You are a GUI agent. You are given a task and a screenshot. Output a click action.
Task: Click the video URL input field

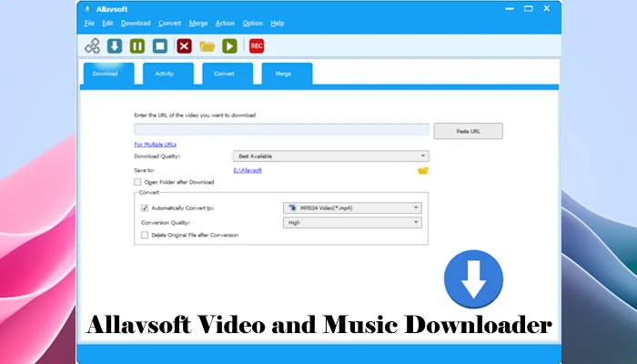pyautogui.click(x=281, y=129)
